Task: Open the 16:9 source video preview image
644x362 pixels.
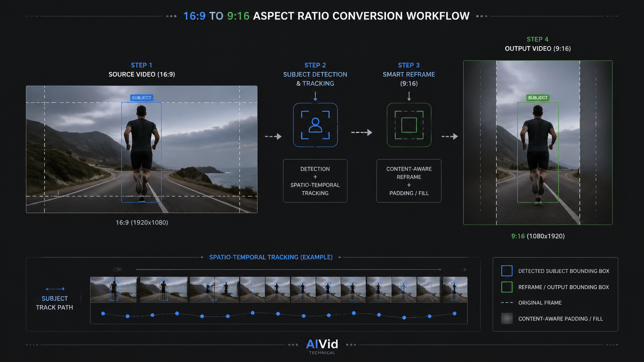Action: 142,149
